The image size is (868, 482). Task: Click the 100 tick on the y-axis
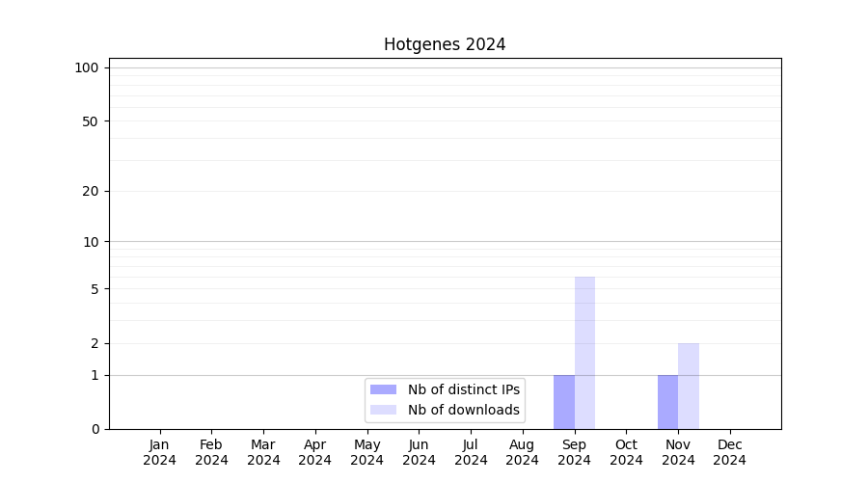pyautogui.click(x=87, y=67)
